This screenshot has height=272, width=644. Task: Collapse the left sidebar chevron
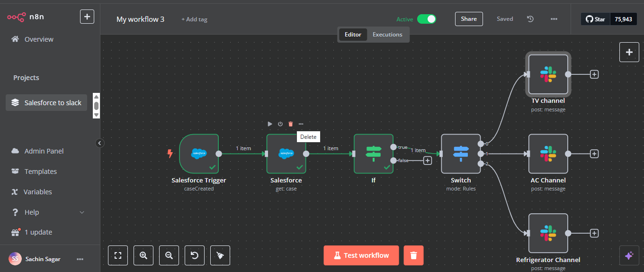click(x=100, y=143)
